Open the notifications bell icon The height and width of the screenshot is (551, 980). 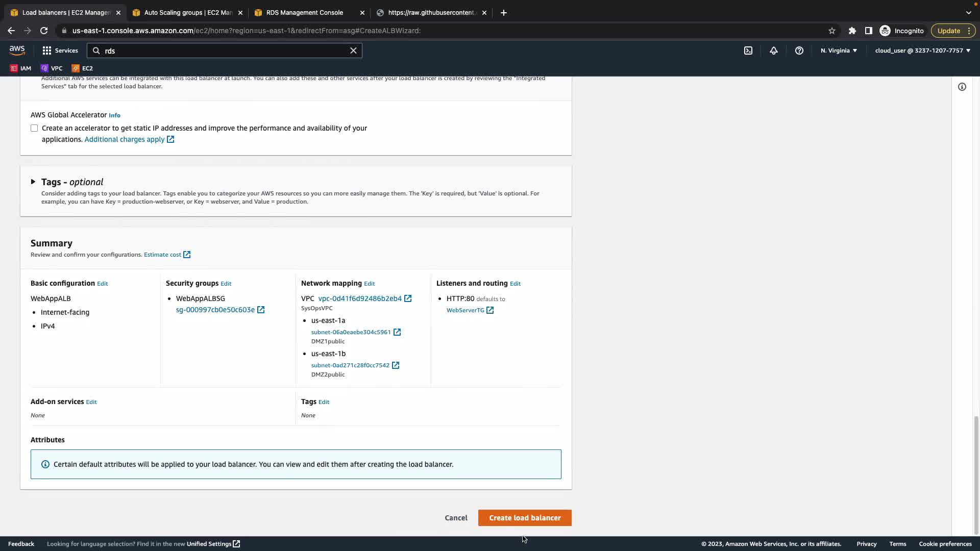(774, 51)
